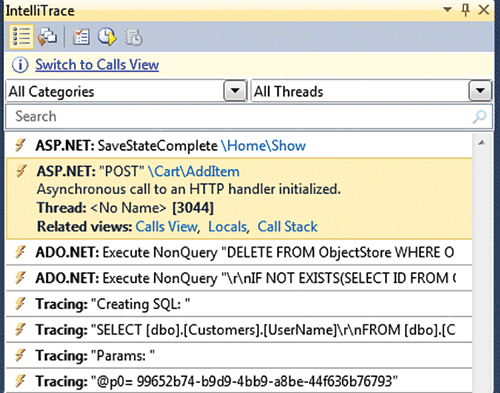Viewport: 500px width, 393px height.
Task: Click the All Categories combo box
Action: pos(126,91)
